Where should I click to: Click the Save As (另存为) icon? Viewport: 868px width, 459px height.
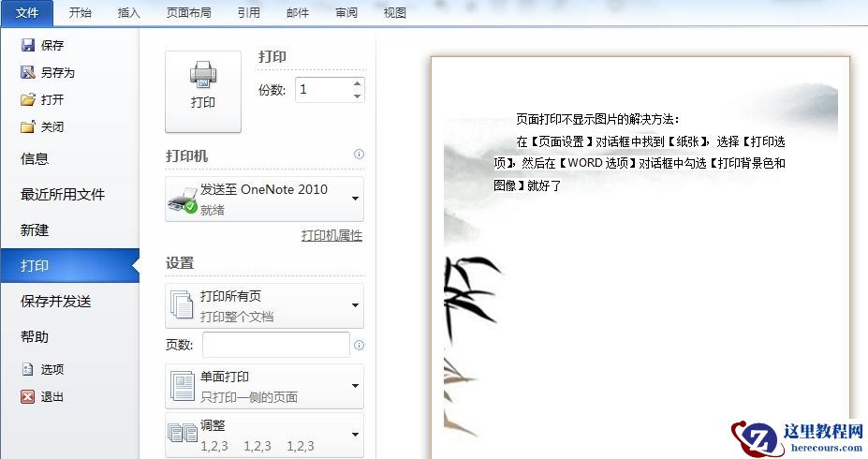[x=28, y=72]
